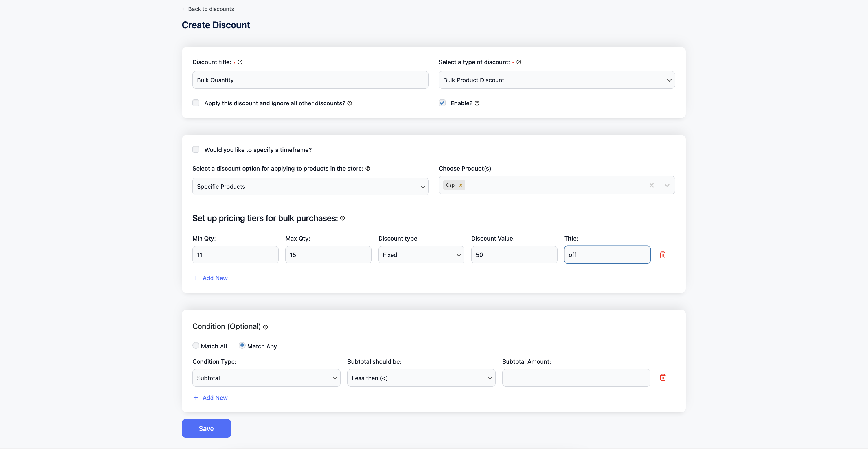Viewport: 868px width, 449px height.
Task: Open the Choose Products expander chevron
Action: tap(667, 185)
